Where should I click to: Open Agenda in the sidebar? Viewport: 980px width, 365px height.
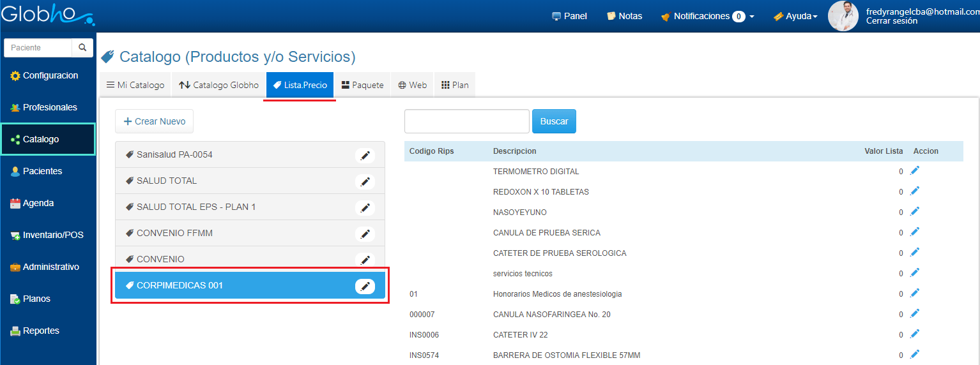point(49,203)
